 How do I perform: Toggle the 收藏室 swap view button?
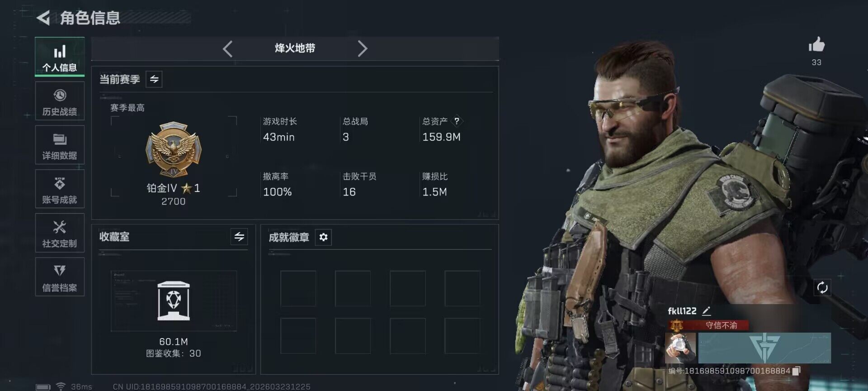coord(239,236)
